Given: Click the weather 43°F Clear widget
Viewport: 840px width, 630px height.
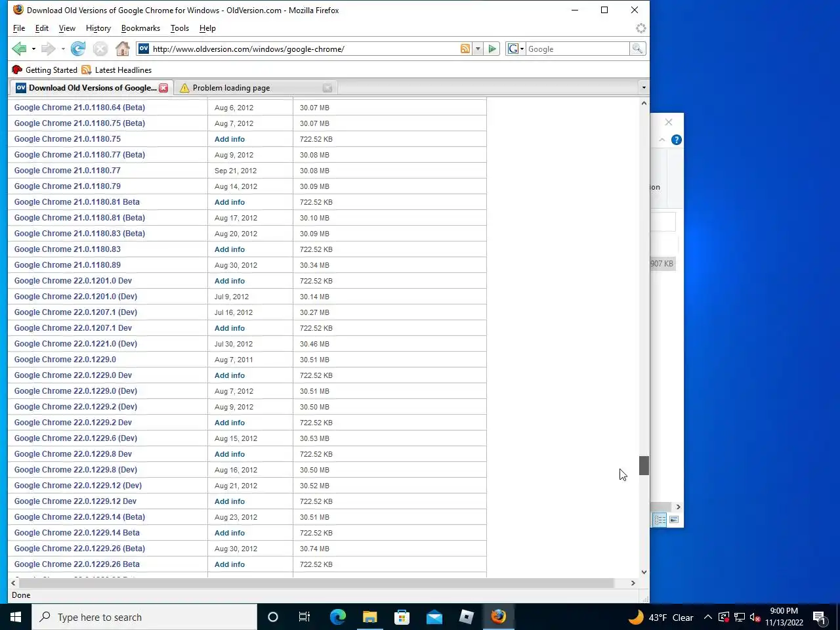Looking at the screenshot, I should point(660,618).
